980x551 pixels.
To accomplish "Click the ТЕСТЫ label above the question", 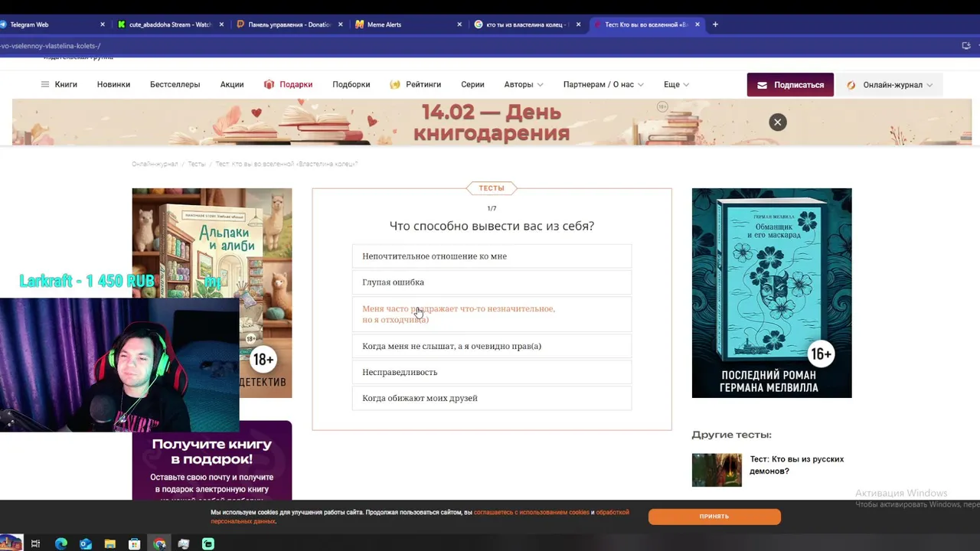I will (x=492, y=188).
